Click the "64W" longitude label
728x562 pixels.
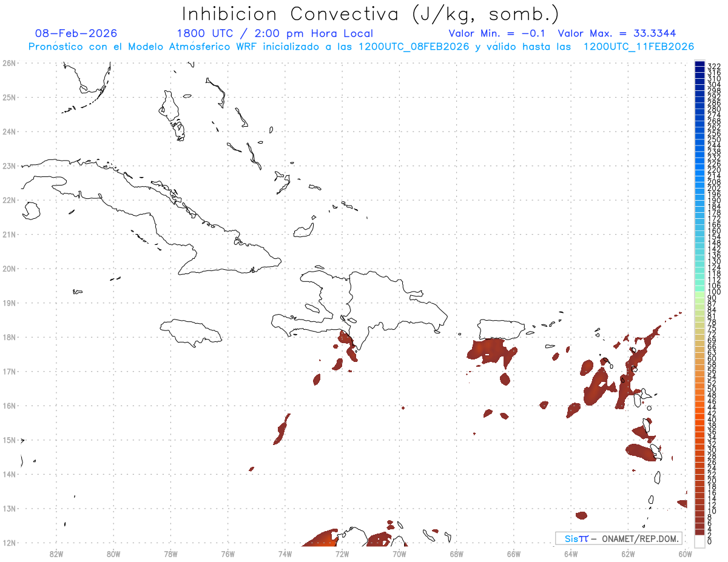pos(571,554)
